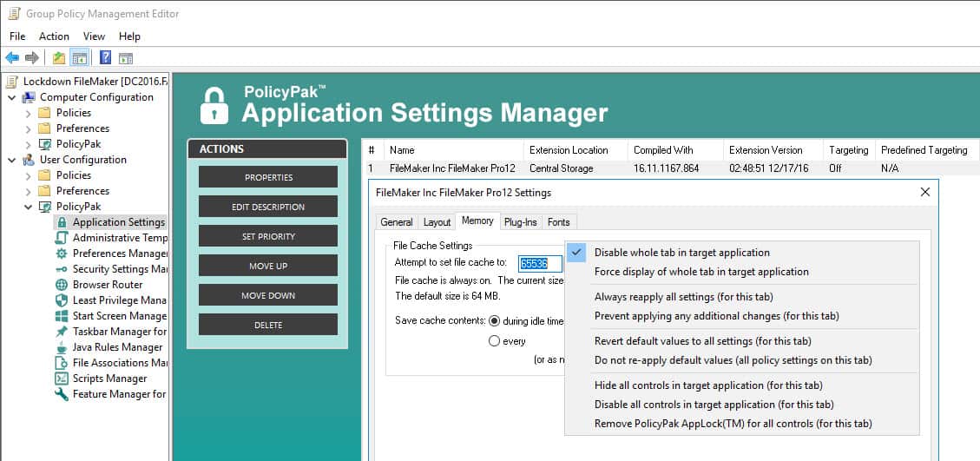Click the Application Settings lock icon in tree

coord(62,222)
